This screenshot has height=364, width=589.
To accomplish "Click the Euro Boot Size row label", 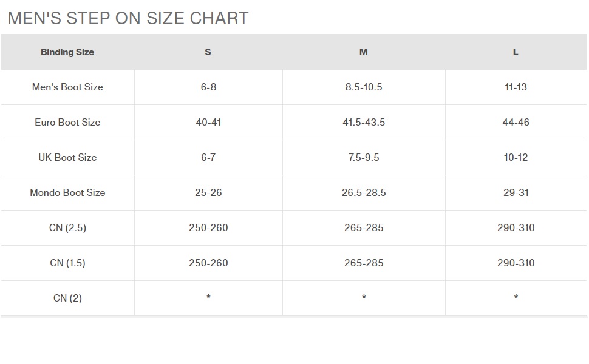I will tap(67, 123).
